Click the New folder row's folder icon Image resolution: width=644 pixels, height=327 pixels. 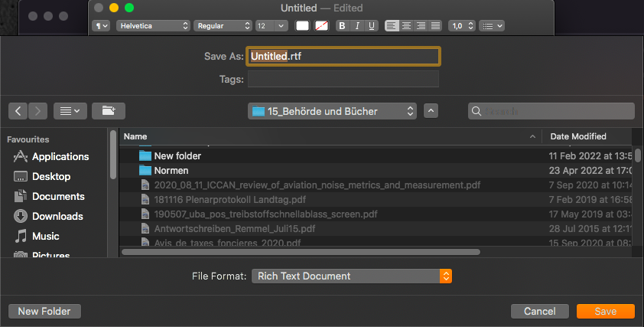(x=145, y=156)
